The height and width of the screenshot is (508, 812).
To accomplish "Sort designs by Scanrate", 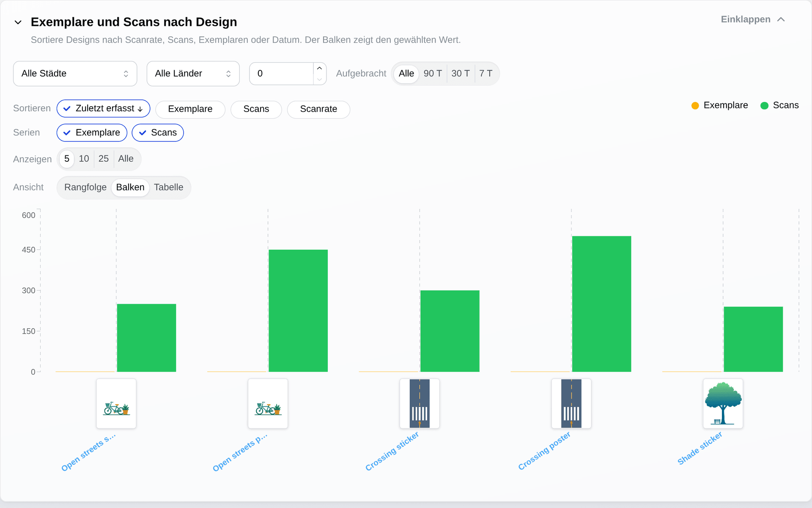I will click(x=318, y=109).
